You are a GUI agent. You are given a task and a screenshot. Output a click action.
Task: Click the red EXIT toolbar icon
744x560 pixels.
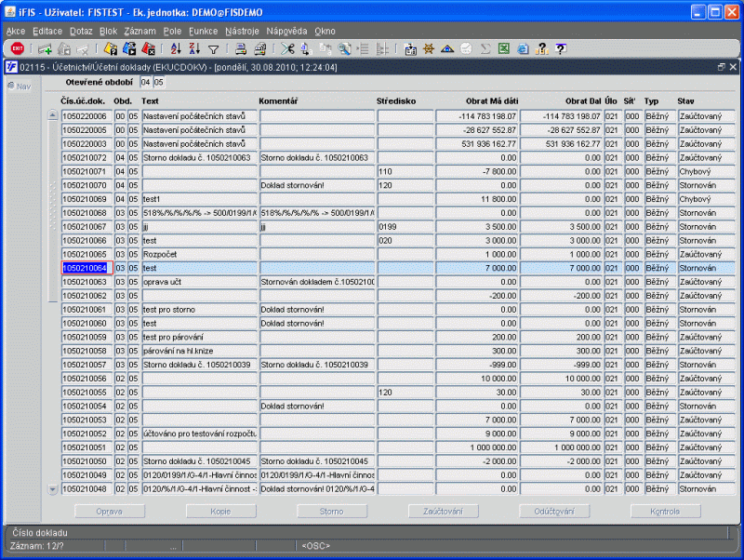(18, 48)
